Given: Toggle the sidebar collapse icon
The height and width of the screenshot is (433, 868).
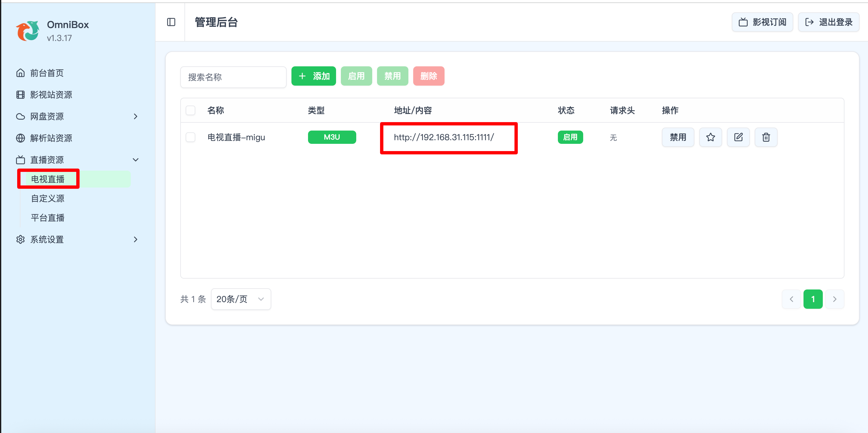Looking at the screenshot, I should click(x=171, y=22).
